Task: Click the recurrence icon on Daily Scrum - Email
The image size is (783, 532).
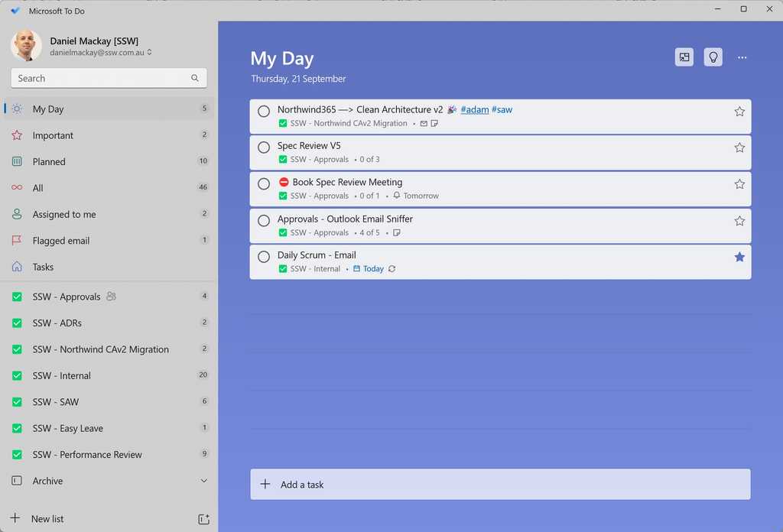Action: coord(391,268)
